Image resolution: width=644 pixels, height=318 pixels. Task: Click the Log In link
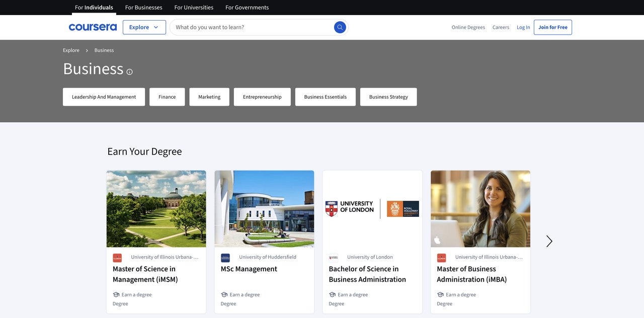[523, 27]
